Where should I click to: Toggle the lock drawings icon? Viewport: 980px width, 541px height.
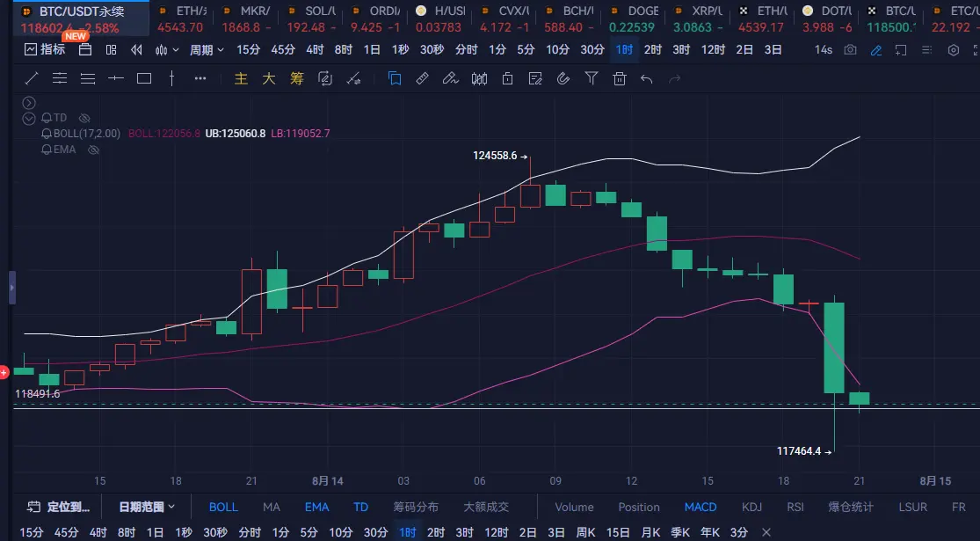tap(507, 78)
